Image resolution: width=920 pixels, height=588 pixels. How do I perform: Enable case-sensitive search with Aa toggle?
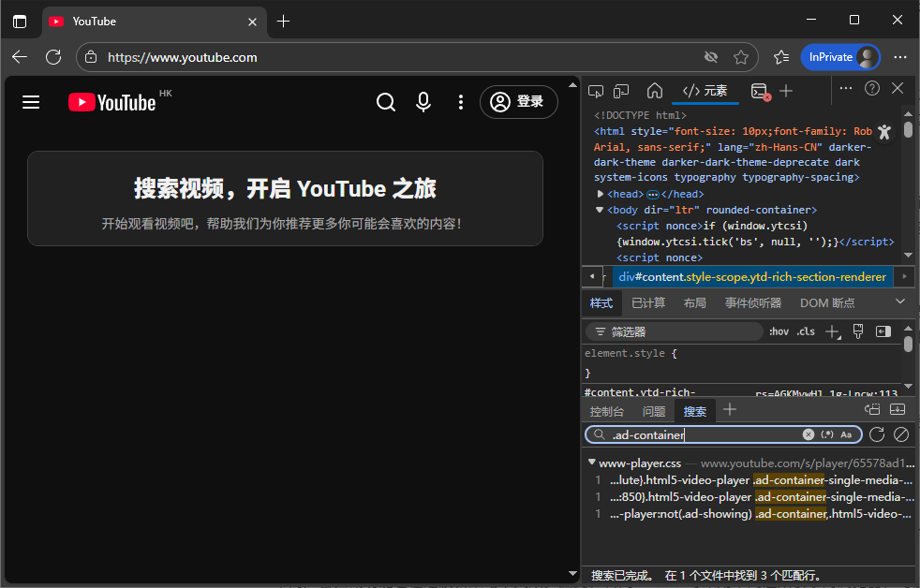(846, 434)
